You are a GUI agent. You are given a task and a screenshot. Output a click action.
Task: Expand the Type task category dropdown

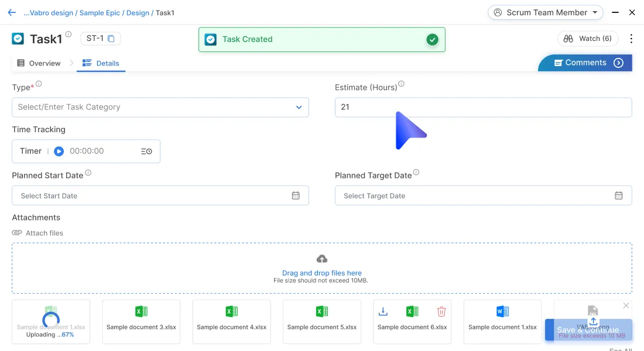click(299, 107)
